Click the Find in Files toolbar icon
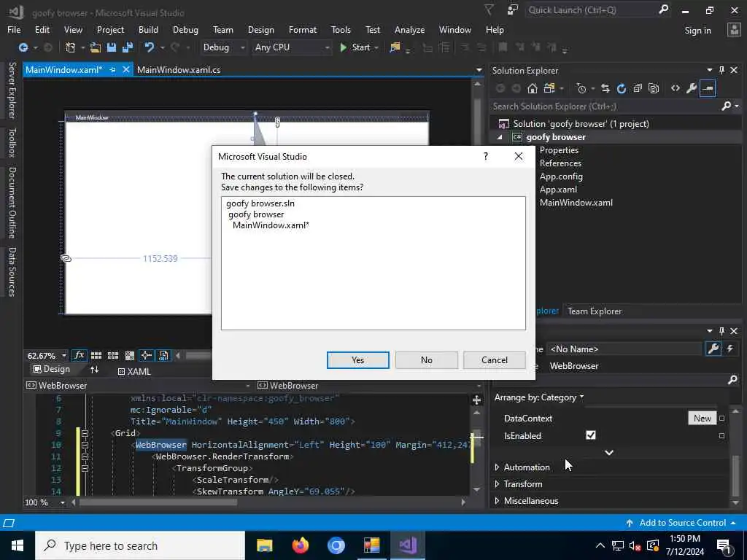Screen dimensions: 747x560 395,47
